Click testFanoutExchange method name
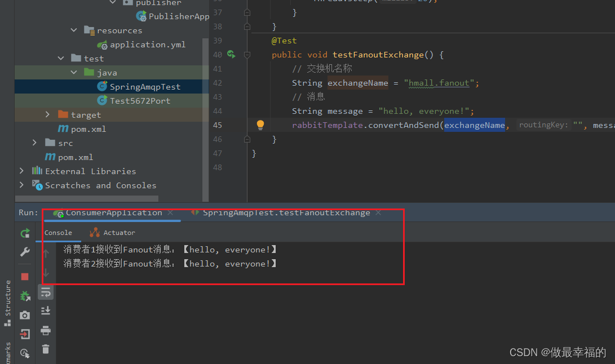 pyautogui.click(x=378, y=55)
